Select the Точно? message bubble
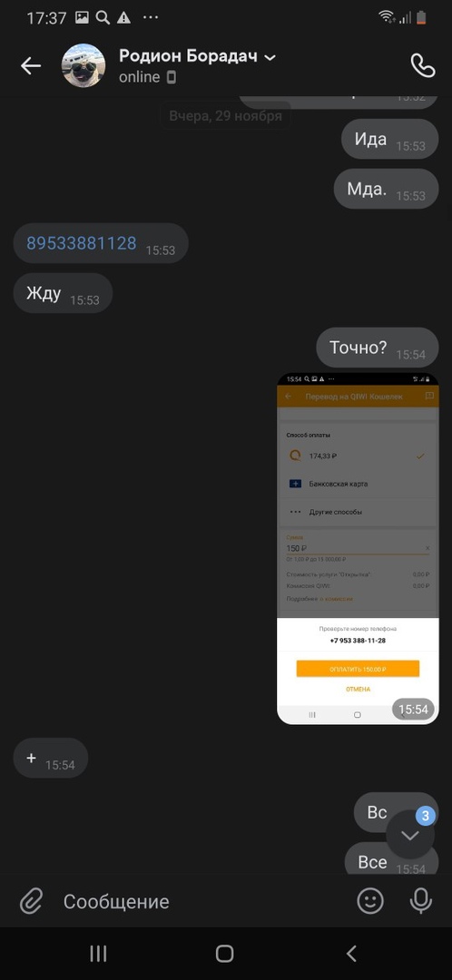Screen dimensions: 452x980 pos(378,348)
